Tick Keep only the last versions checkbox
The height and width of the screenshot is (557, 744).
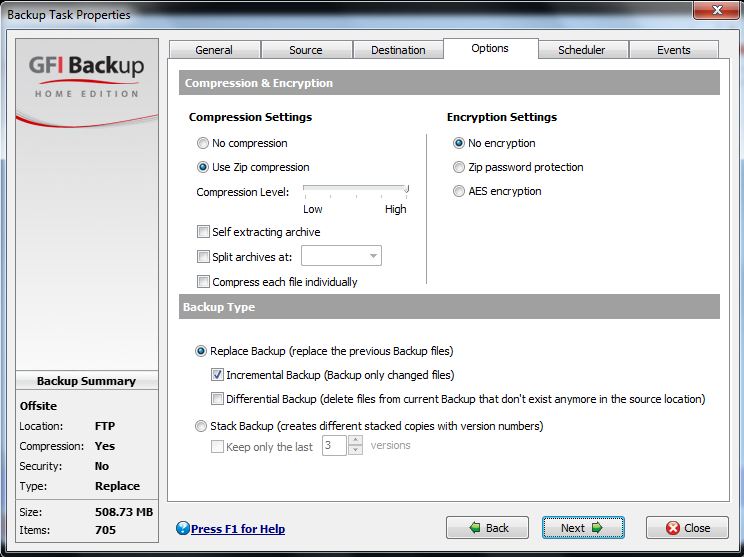click(217, 446)
